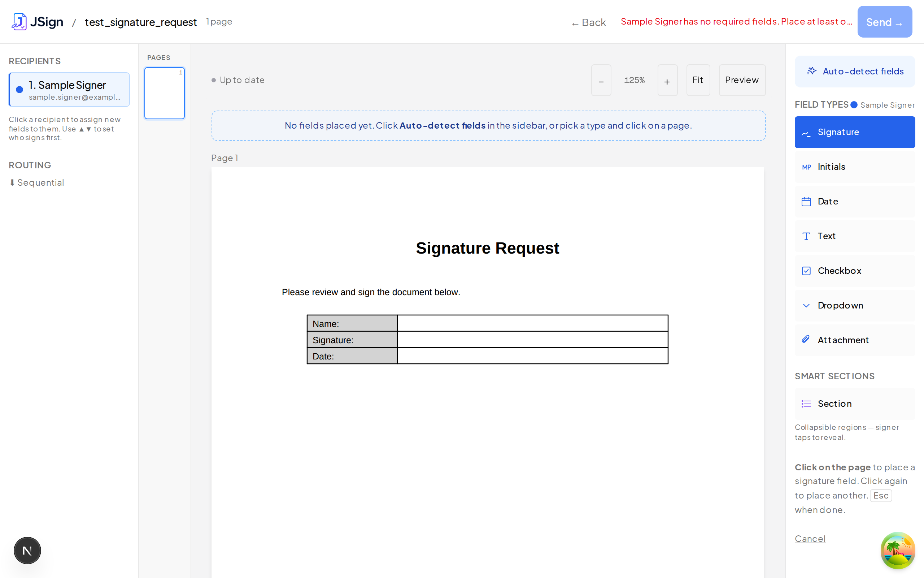Image resolution: width=924 pixels, height=578 pixels.
Task: Select the Checkbox field type
Action: point(854,271)
